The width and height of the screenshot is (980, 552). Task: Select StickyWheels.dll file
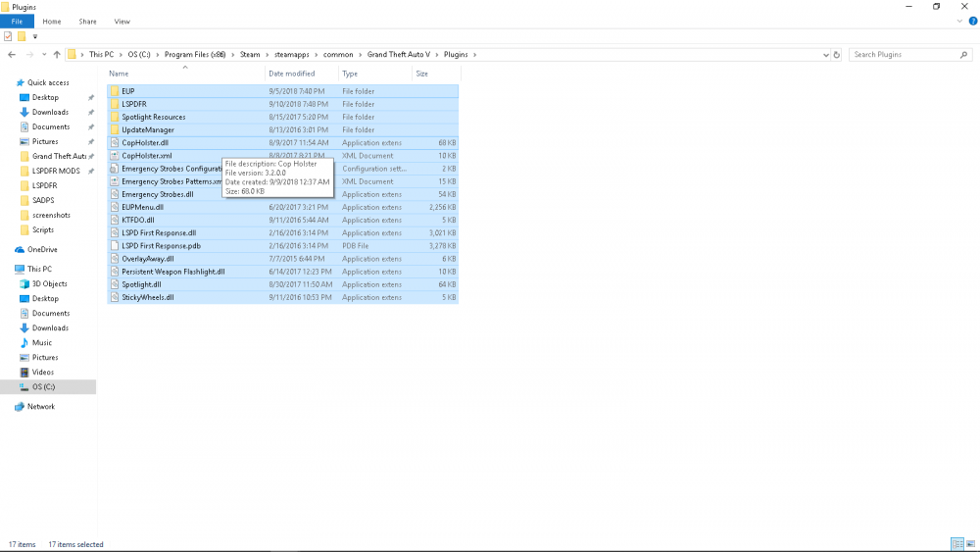click(x=282, y=297)
